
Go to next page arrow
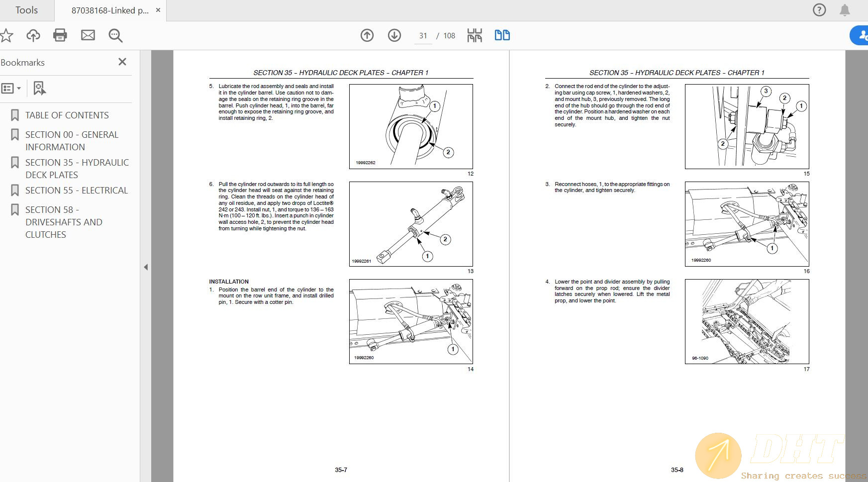[x=394, y=35]
